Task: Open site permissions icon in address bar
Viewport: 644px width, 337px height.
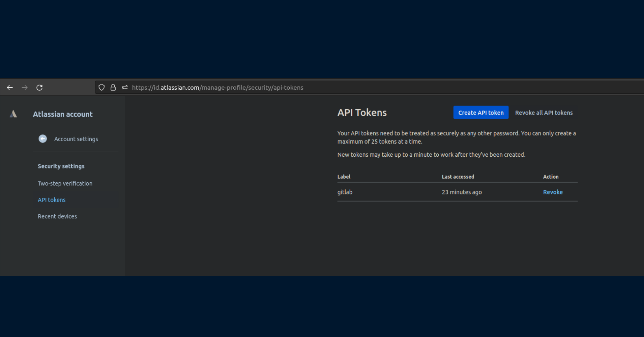Action: (124, 88)
